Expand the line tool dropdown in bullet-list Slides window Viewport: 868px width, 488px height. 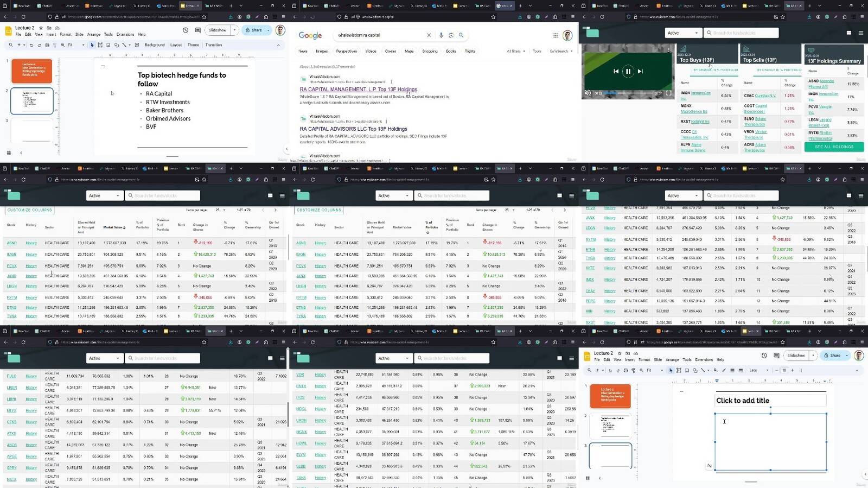[130, 45]
